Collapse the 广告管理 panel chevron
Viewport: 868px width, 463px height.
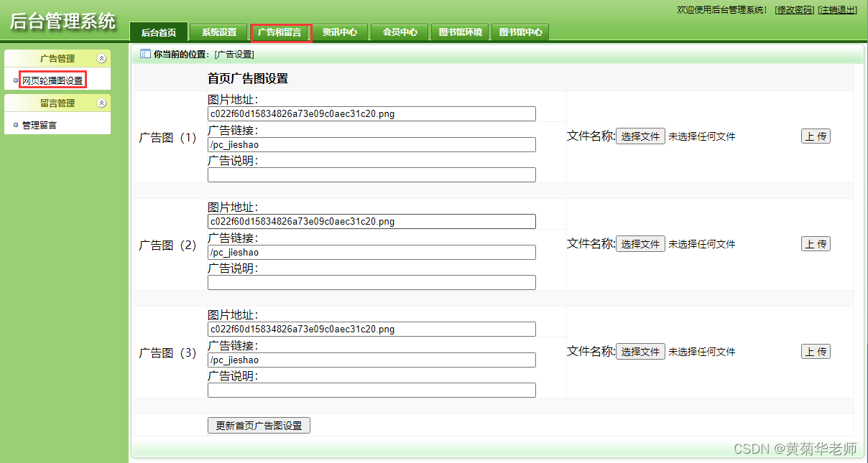[101, 59]
